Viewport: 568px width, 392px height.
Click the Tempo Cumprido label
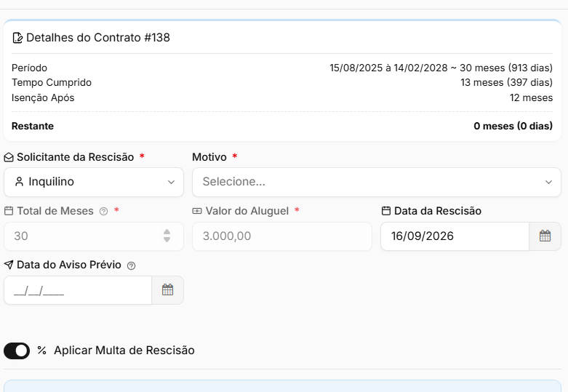click(52, 83)
